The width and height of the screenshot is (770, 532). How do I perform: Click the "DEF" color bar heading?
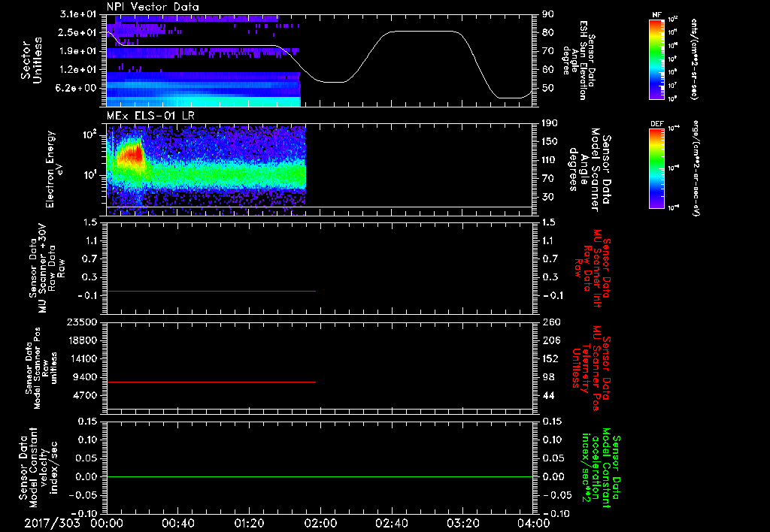[656, 124]
